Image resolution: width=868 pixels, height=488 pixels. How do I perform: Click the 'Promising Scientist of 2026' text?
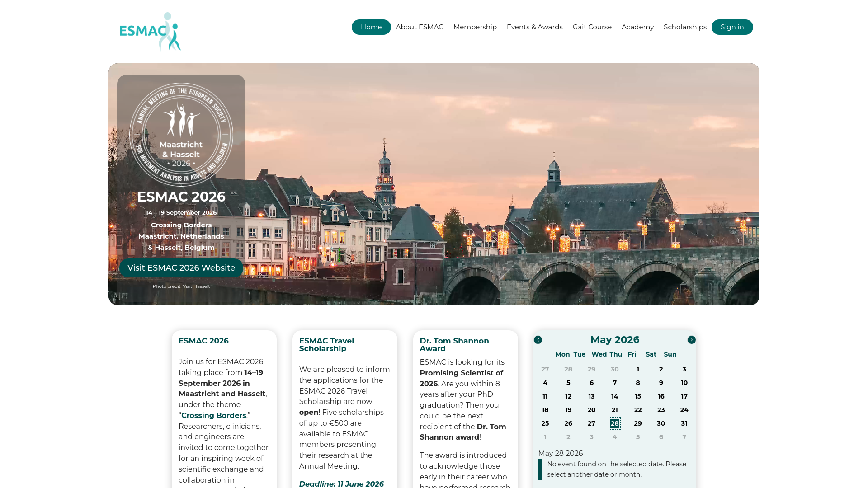461,378
